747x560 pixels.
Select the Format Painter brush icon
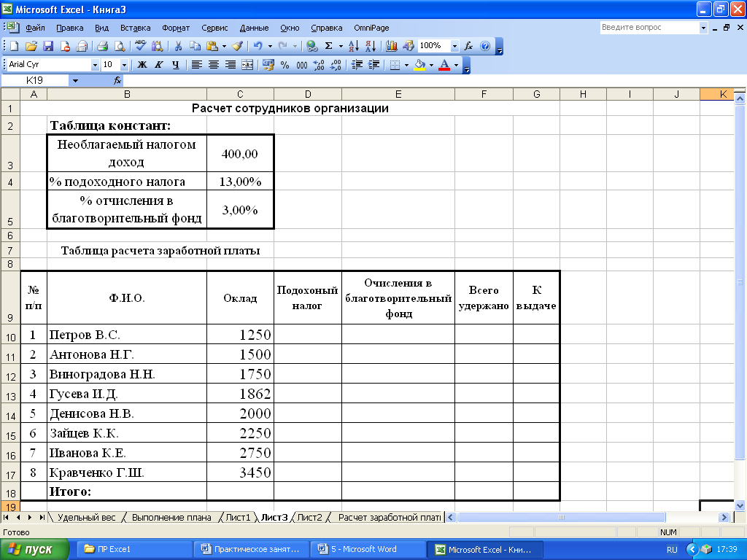pos(237,46)
